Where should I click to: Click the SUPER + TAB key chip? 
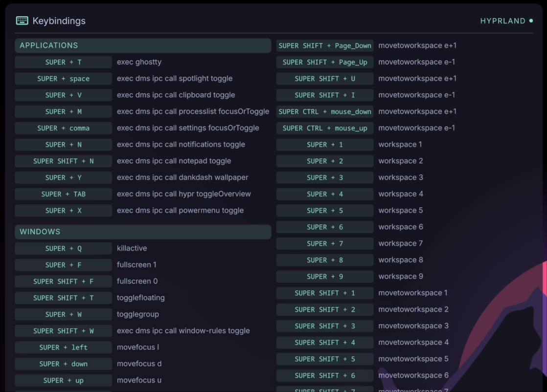click(64, 194)
